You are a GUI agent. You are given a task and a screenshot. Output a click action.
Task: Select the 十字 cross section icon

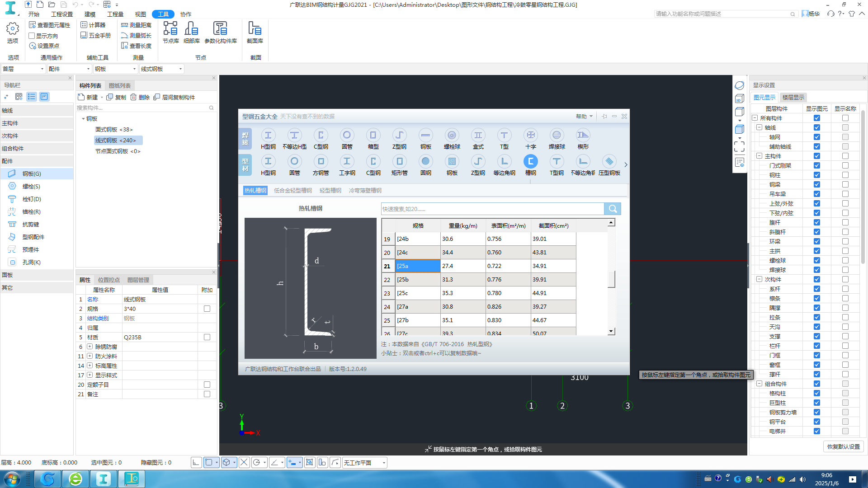530,139
